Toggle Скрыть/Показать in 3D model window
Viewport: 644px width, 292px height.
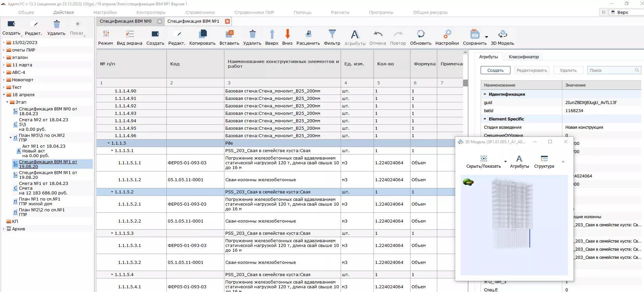(x=483, y=159)
